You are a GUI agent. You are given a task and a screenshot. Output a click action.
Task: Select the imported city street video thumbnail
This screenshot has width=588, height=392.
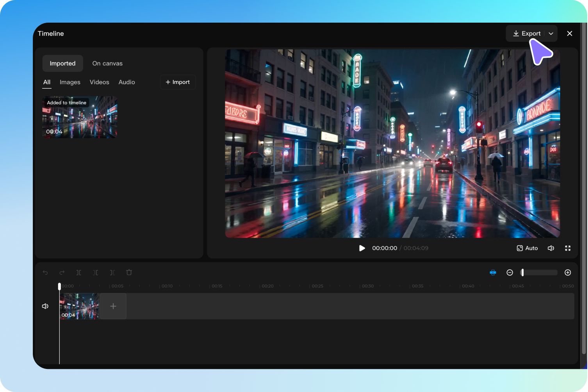click(x=80, y=117)
